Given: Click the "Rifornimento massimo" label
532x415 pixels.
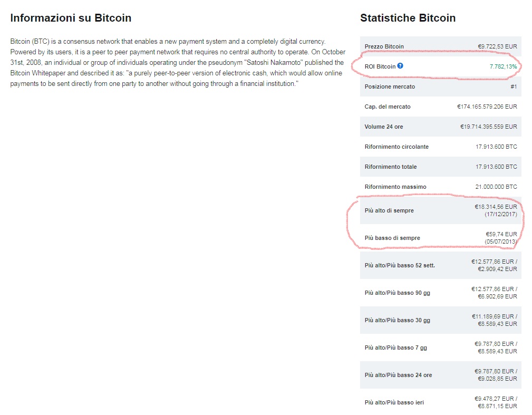Looking at the screenshot, I should [x=395, y=187].
